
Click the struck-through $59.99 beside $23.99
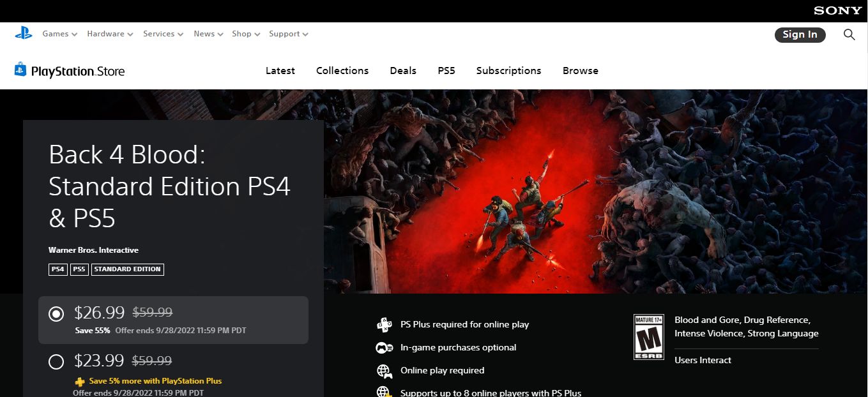click(152, 361)
